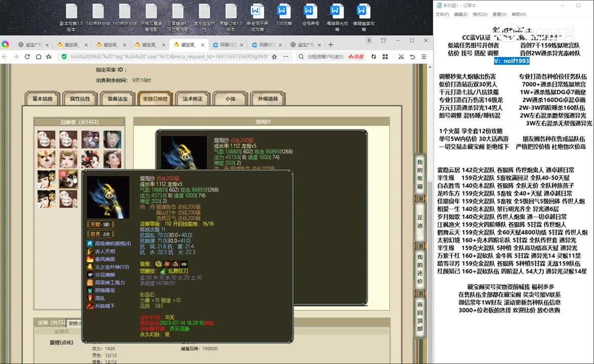Open desktop file 副本攻略1.5版本
594x364 pixels.
[x=71, y=17]
